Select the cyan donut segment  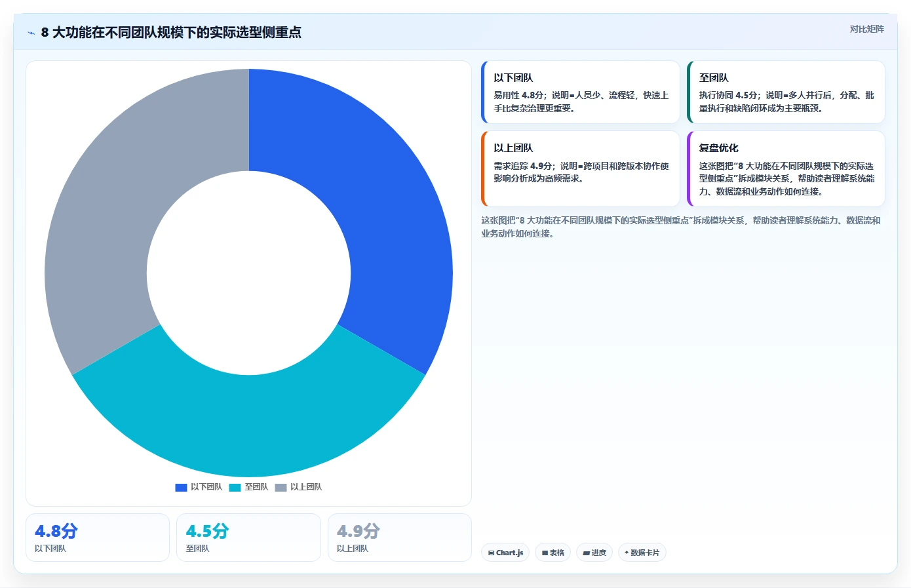click(249, 426)
